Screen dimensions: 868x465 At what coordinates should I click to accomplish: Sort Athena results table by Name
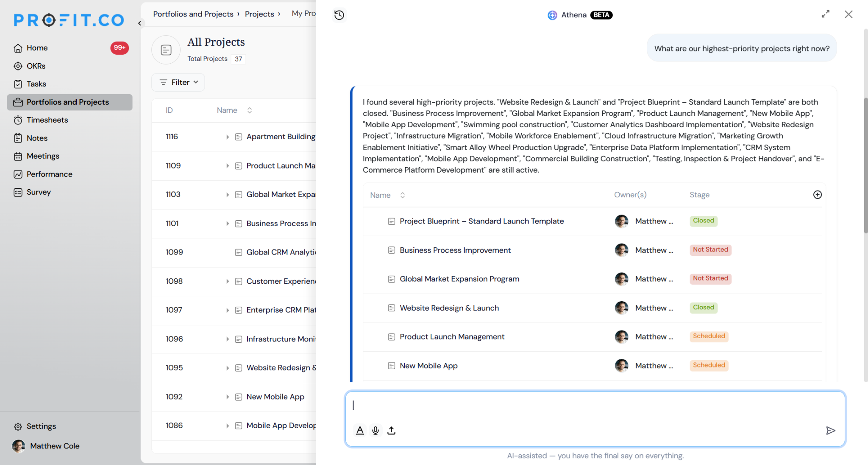tap(402, 195)
